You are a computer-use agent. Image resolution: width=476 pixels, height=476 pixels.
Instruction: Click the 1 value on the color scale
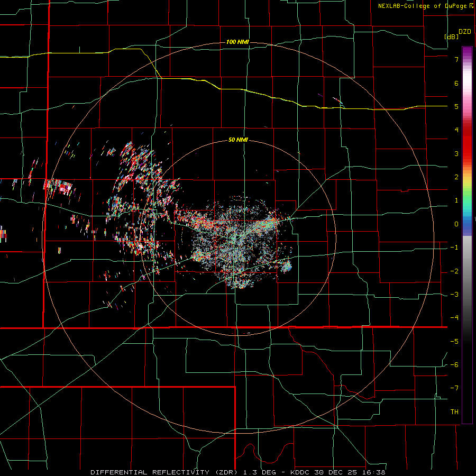click(456, 200)
